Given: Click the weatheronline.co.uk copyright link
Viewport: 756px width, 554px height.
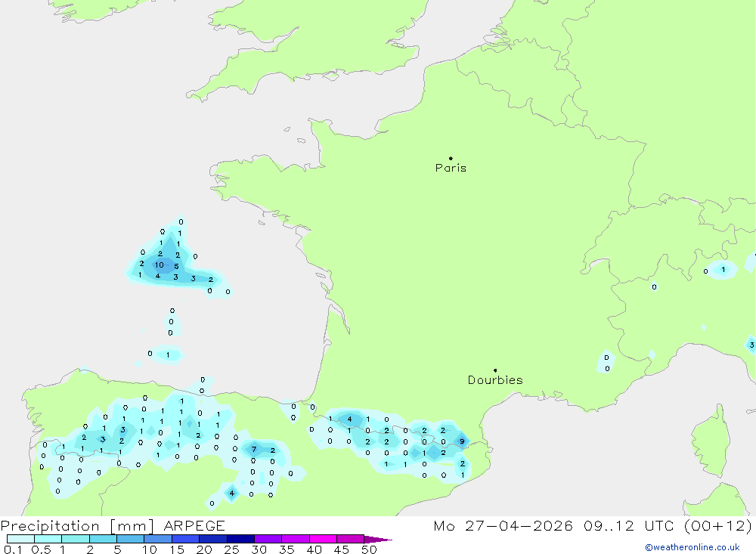Looking at the screenshot, I should (692, 547).
